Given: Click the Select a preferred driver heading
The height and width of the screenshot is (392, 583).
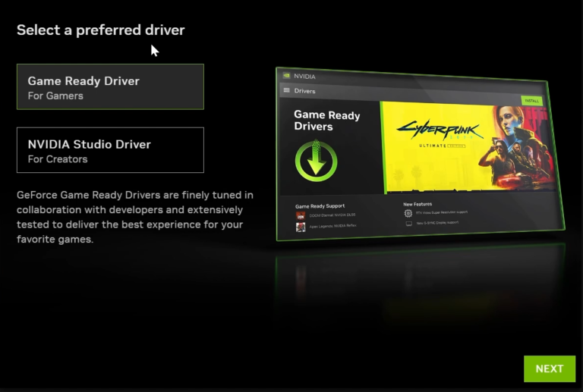Looking at the screenshot, I should click(x=100, y=30).
